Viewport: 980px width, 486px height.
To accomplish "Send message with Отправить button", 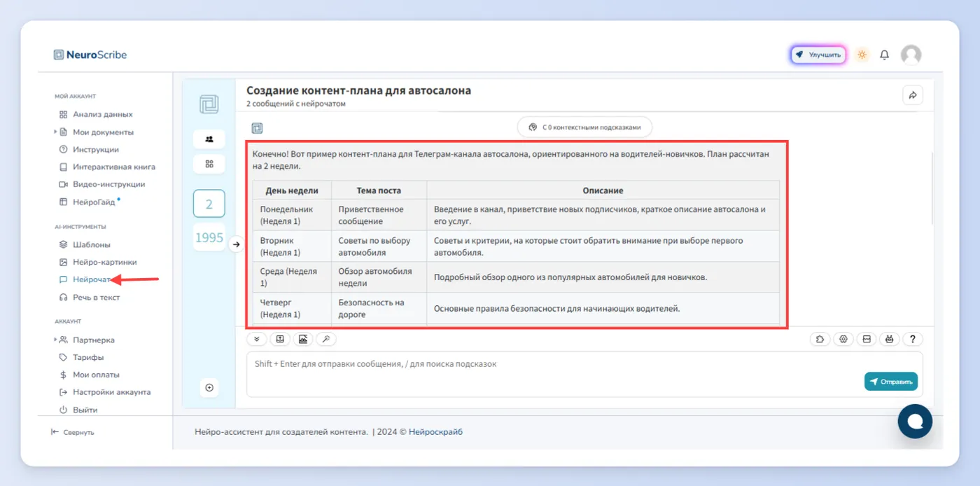I will pyautogui.click(x=890, y=382).
